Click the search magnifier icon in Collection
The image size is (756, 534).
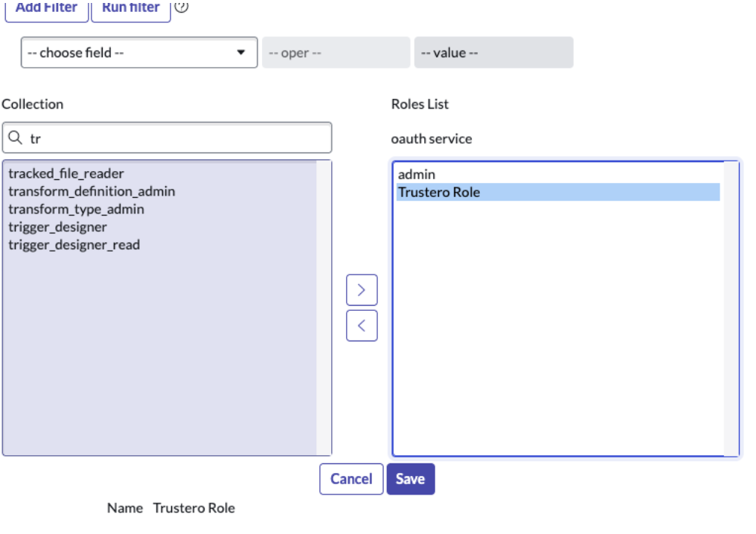click(16, 138)
